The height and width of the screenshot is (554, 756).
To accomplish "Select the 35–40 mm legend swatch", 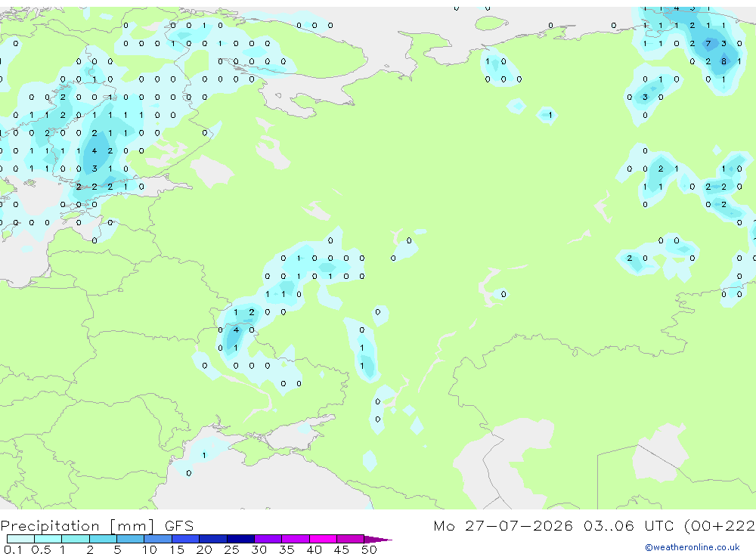I will tap(296, 539).
